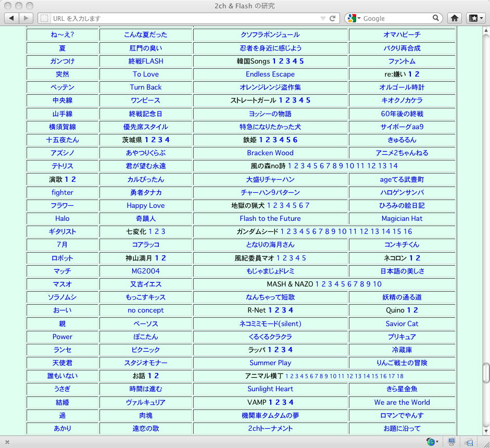Open the 'Bracken Wood' link
Viewport: 490px width, 448px height.
tap(270, 153)
